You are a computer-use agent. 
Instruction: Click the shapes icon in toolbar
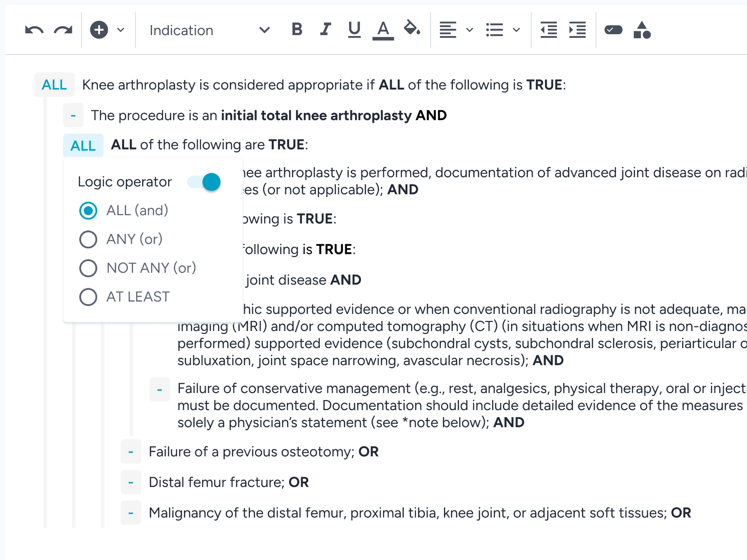(642, 30)
